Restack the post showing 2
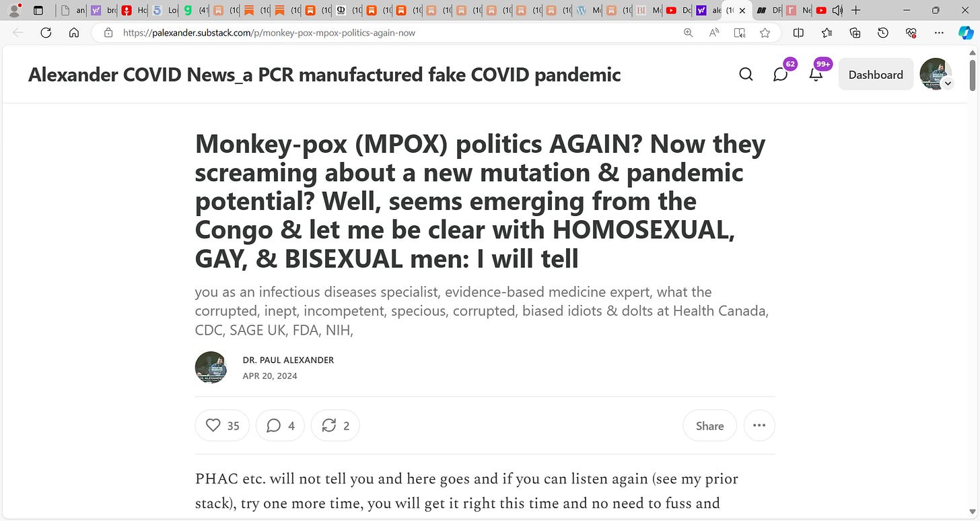The height and width of the screenshot is (521, 980). point(335,425)
